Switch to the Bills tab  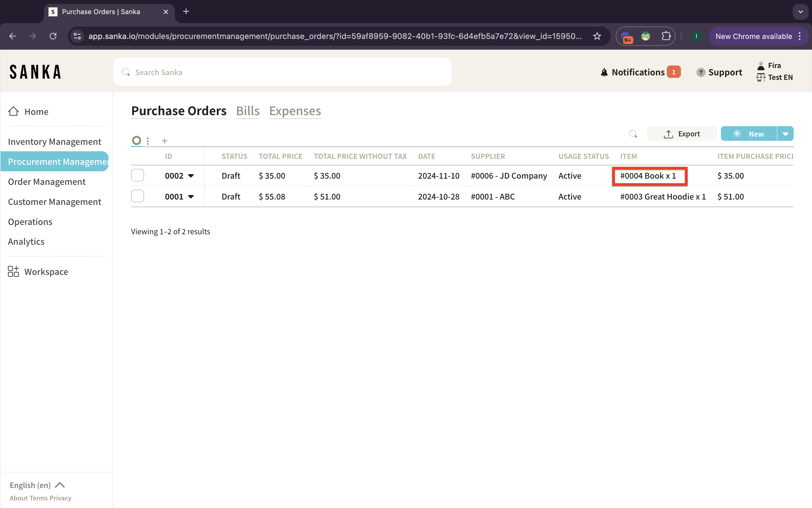click(248, 111)
